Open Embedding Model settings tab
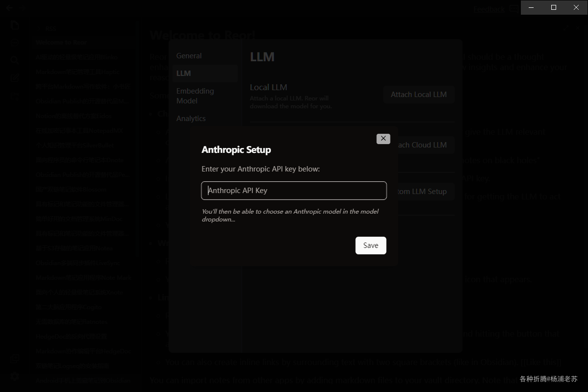Image resolution: width=588 pixels, height=392 pixels. point(195,96)
